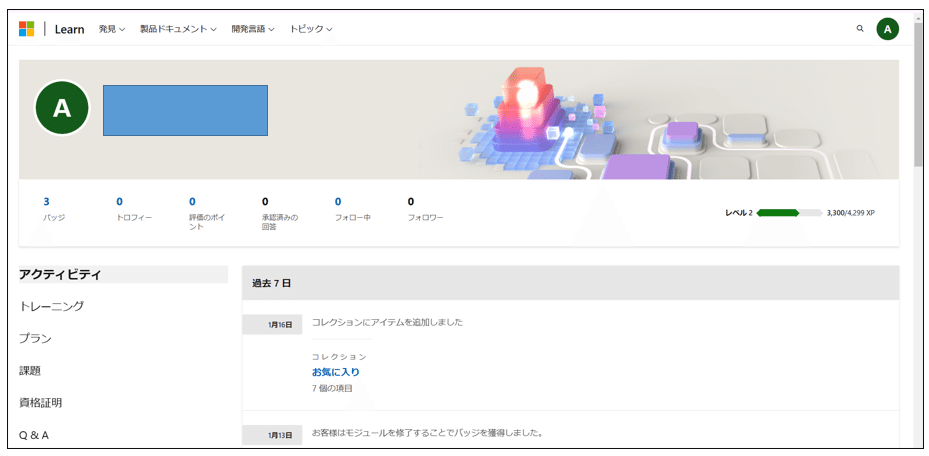The width and height of the screenshot is (929, 456).
Task: Click the badge-earned activity text
Action: click(x=427, y=433)
